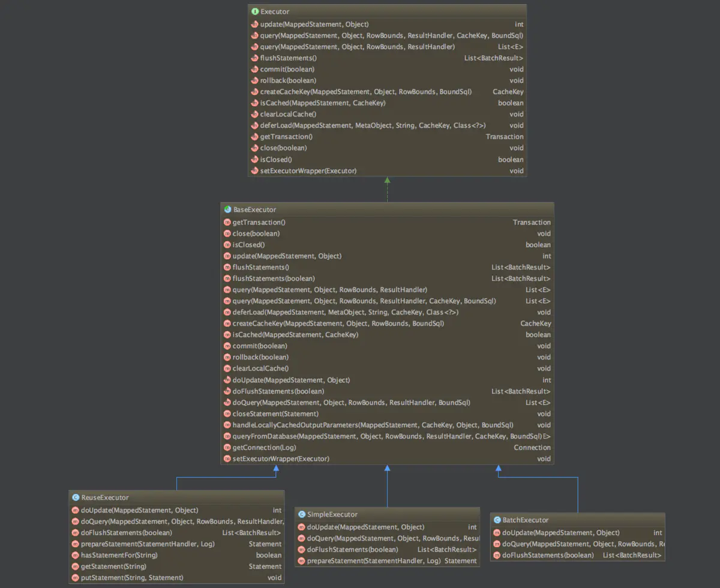720x588 pixels.
Task: Click the green dashed arrow from BaseExecutor to Executor
Action: coord(387,190)
